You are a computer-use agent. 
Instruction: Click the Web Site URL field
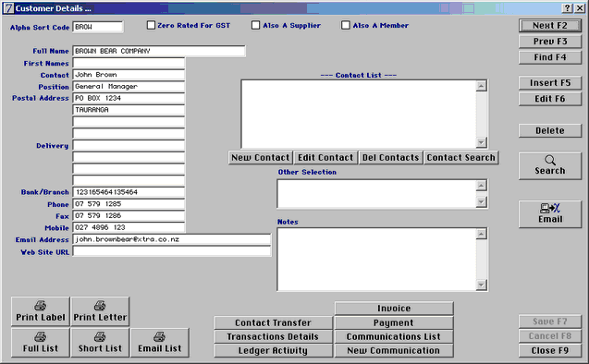(172, 251)
